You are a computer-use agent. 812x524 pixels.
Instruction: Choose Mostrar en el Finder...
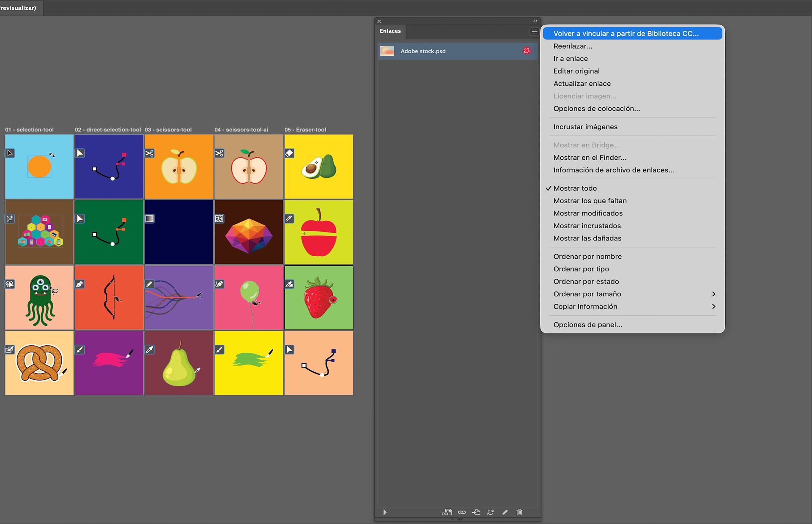[x=632, y=157]
